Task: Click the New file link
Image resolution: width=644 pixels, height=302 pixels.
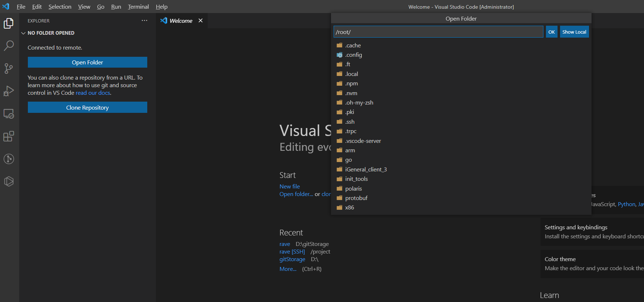Action: click(x=289, y=187)
